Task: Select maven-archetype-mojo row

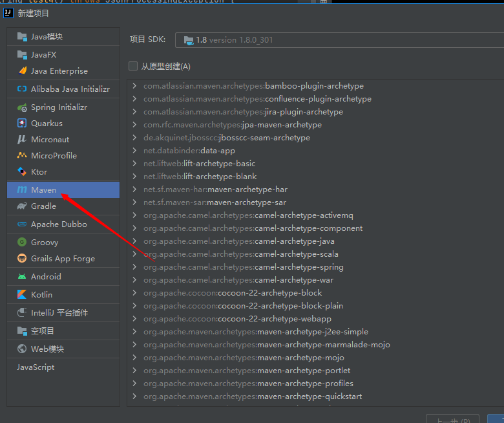Action: coord(315,358)
